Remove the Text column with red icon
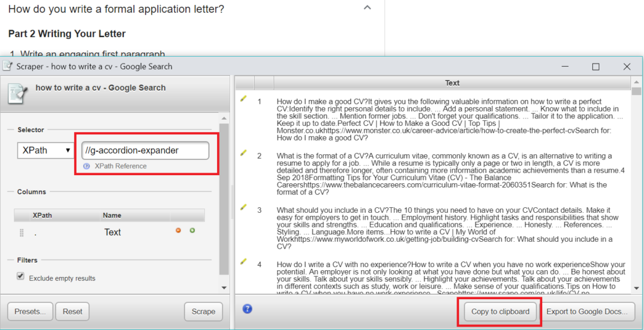Viewport: 644px width, 330px height. point(178,230)
